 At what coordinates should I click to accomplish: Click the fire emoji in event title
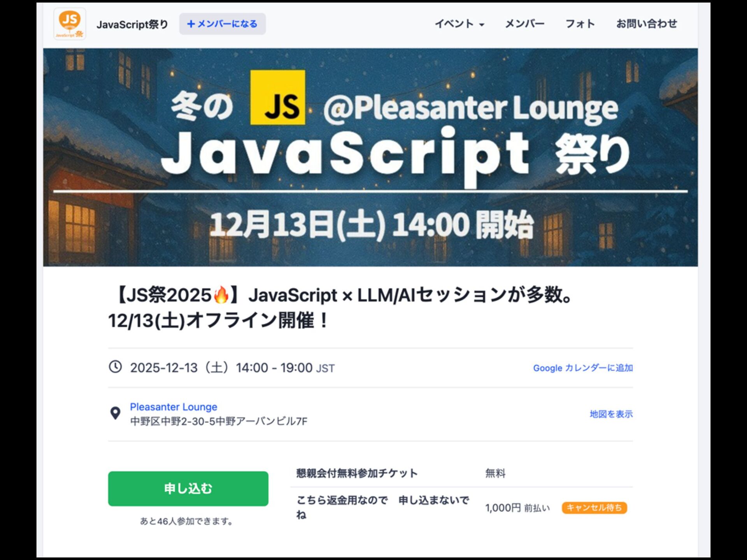pyautogui.click(x=221, y=295)
